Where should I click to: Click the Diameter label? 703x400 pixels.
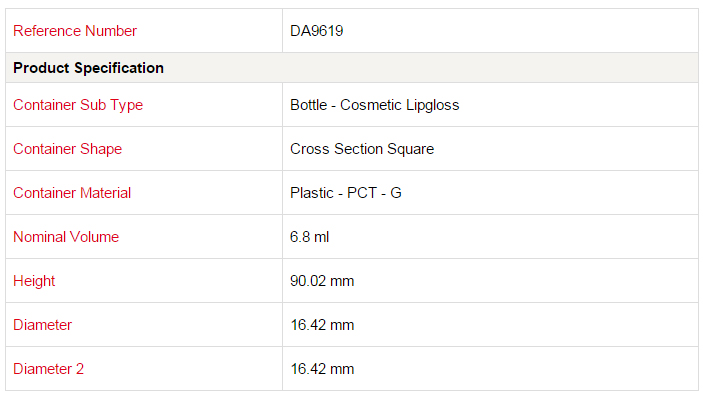42,325
